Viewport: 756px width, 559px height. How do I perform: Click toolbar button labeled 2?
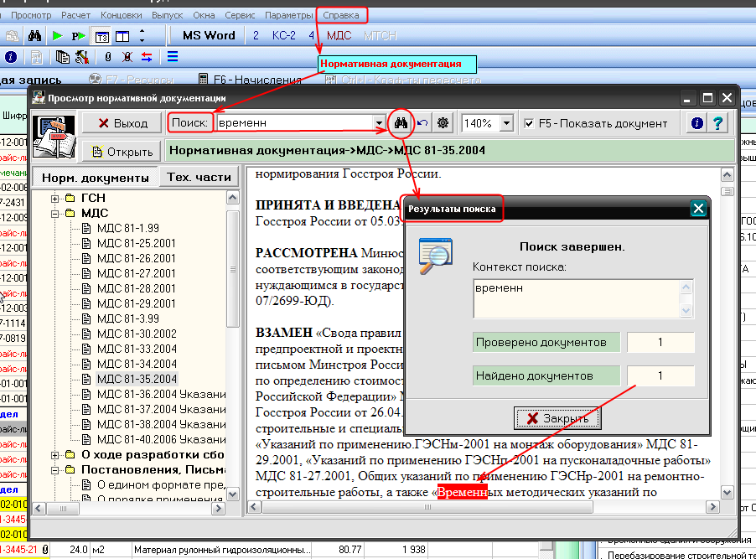click(256, 36)
